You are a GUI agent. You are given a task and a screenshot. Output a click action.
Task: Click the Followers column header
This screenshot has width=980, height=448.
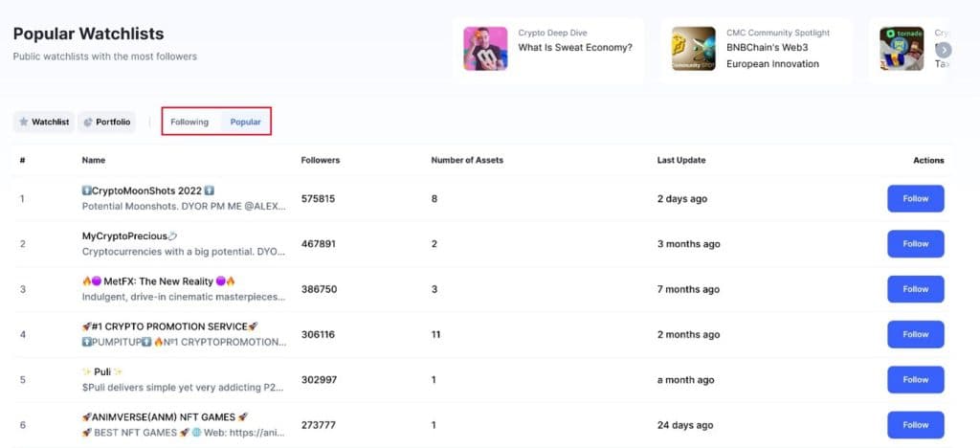click(x=321, y=161)
